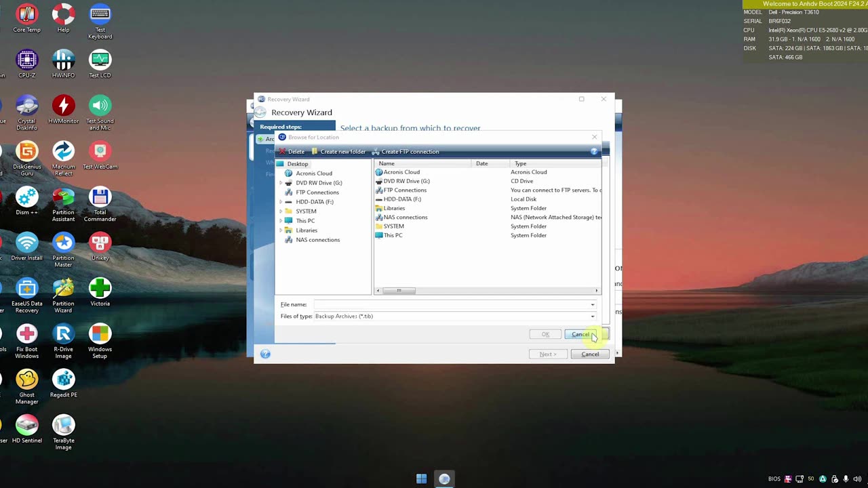Open Test LCD desktop icon

click(100, 64)
